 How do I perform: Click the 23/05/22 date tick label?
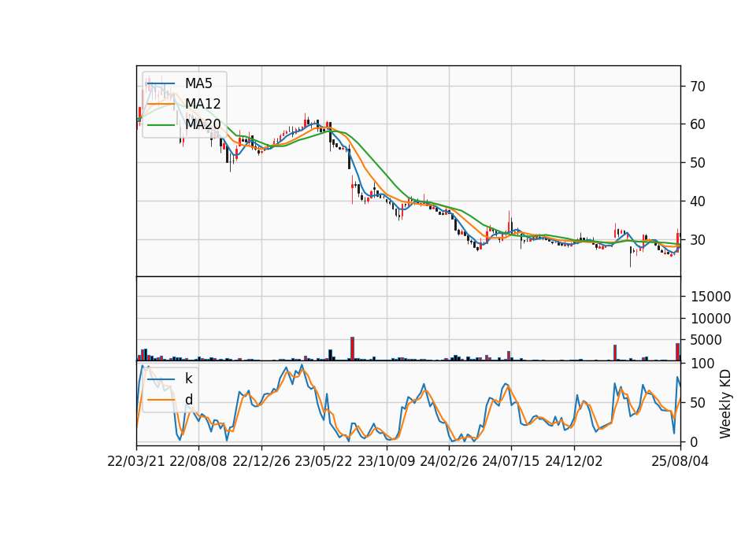[x=324, y=461]
